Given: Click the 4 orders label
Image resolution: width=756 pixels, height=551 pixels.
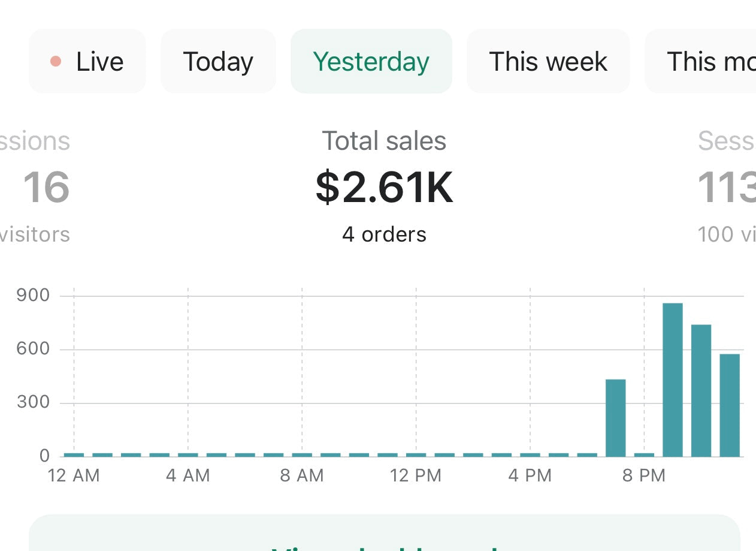Looking at the screenshot, I should (x=384, y=234).
